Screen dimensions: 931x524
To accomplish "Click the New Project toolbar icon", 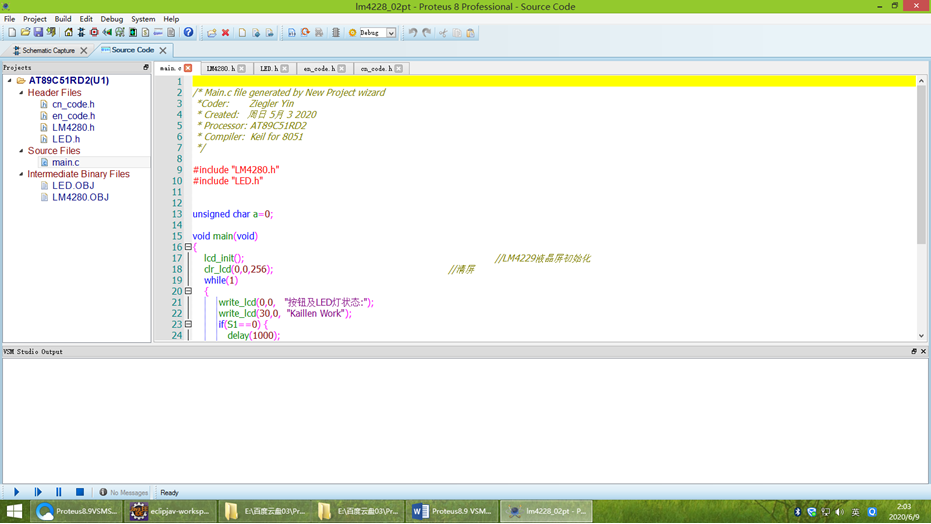I will click(12, 33).
